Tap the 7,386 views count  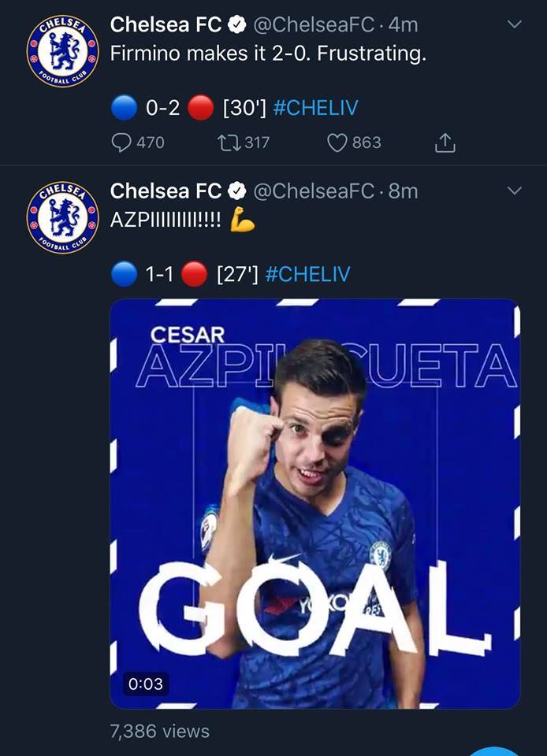[x=160, y=731]
